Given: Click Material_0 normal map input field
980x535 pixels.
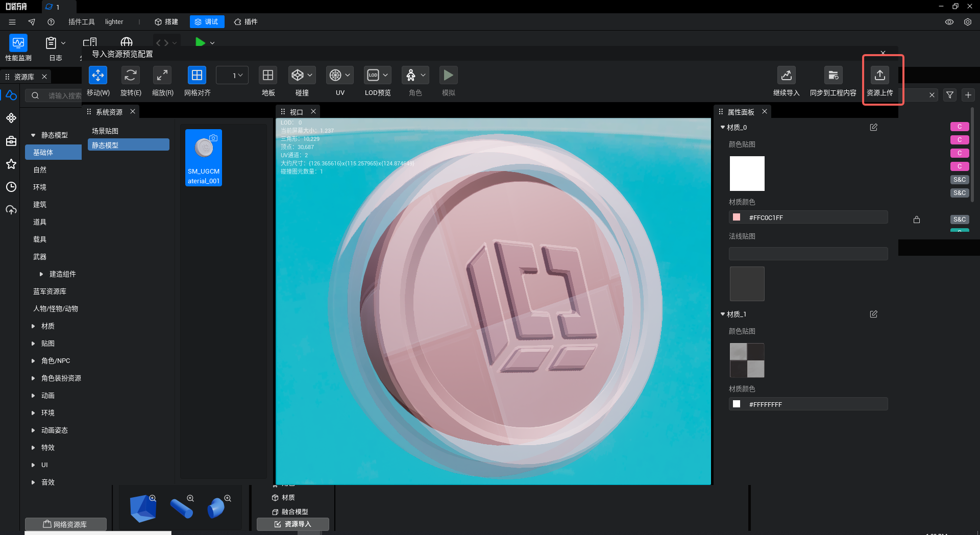Looking at the screenshot, I should tap(808, 254).
